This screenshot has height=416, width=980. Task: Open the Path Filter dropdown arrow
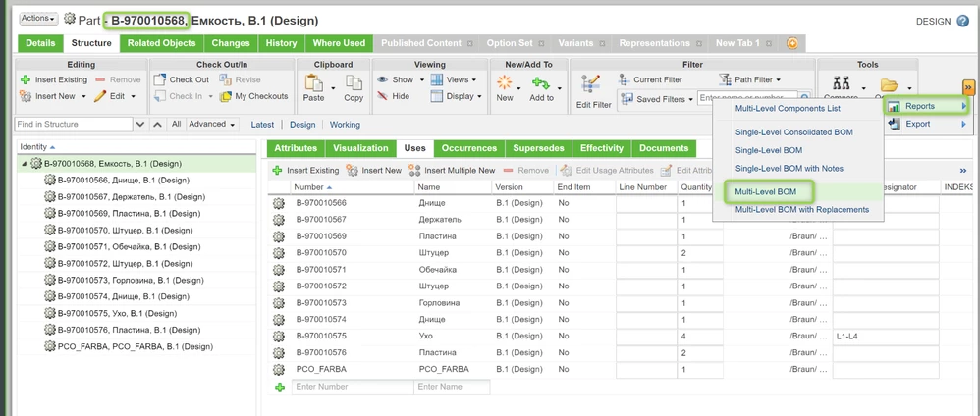tap(778, 79)
